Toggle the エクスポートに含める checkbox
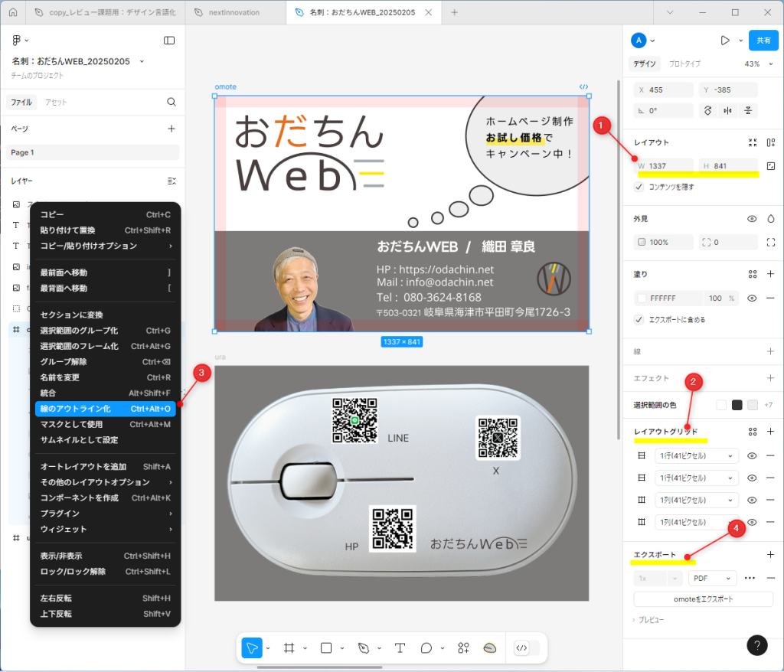The width and height of the screenshot is (784, 672). point(639,319)
